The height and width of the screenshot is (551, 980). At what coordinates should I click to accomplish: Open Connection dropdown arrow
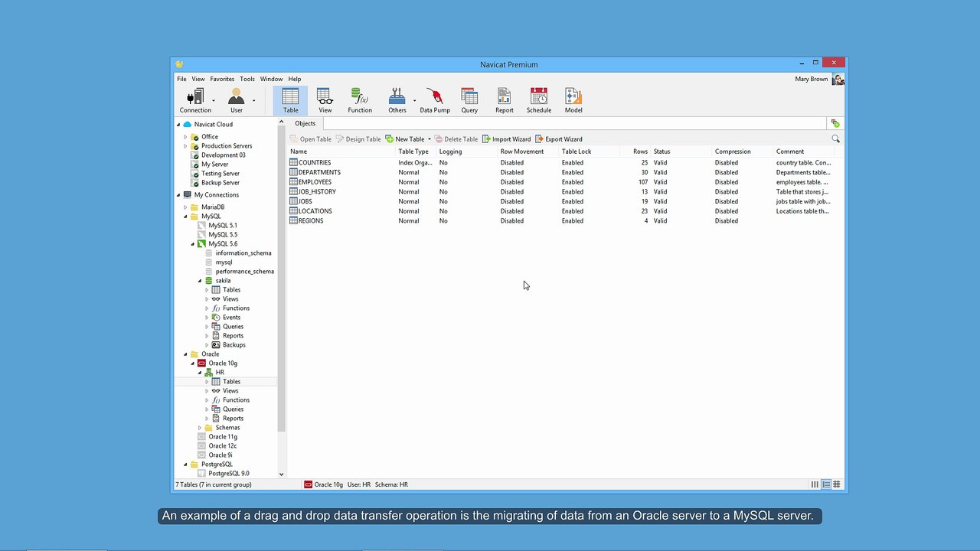click(x=213, y=100)
